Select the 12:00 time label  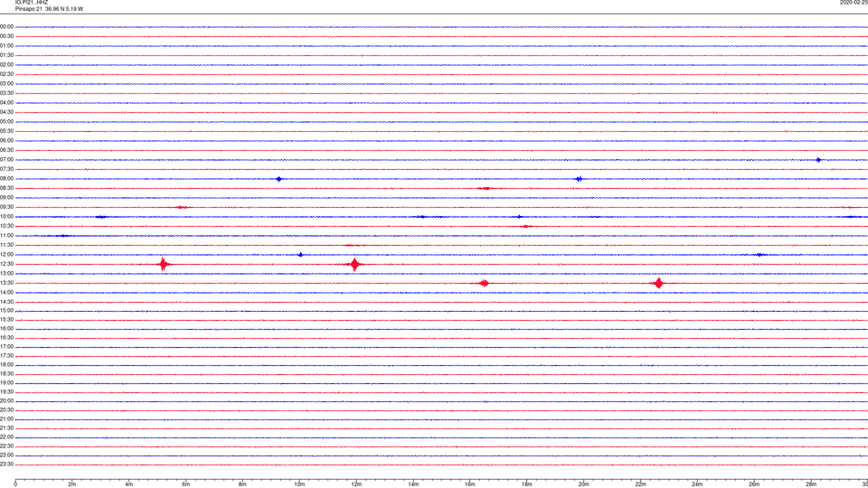[x=6, y=255]
